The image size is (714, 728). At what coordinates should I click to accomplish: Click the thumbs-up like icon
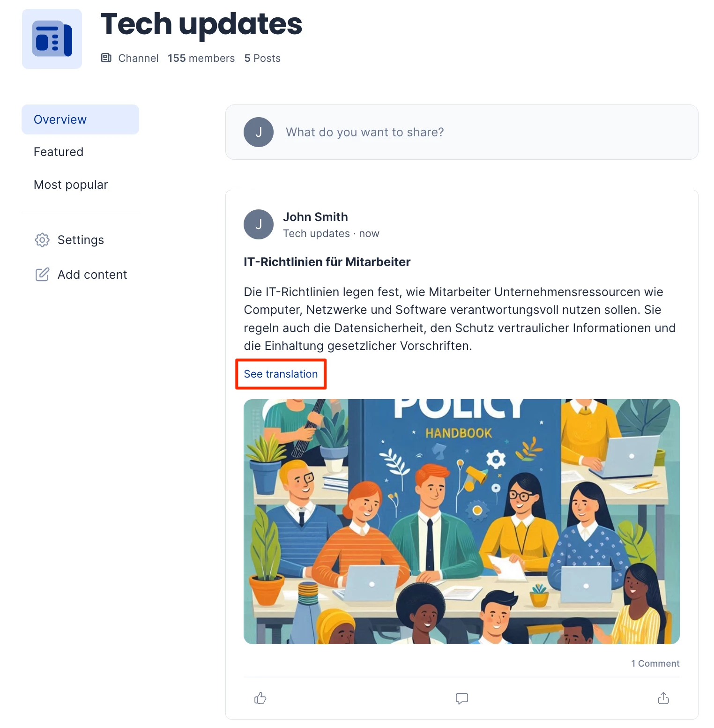pos(260,698)
